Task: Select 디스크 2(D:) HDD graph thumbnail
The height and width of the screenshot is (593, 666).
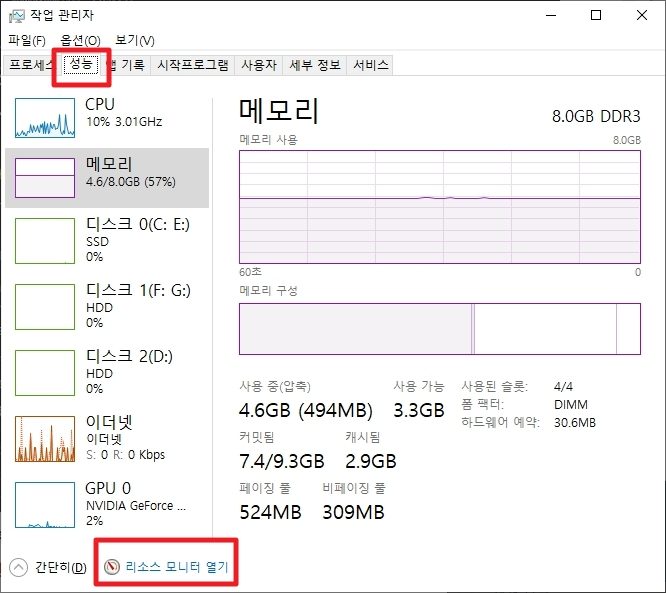Action: click(x=45, y=373)
